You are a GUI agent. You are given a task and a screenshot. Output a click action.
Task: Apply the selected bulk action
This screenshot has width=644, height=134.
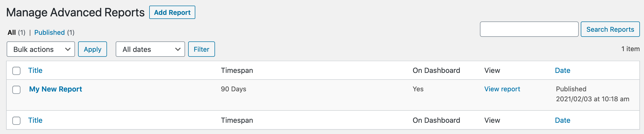92,49
